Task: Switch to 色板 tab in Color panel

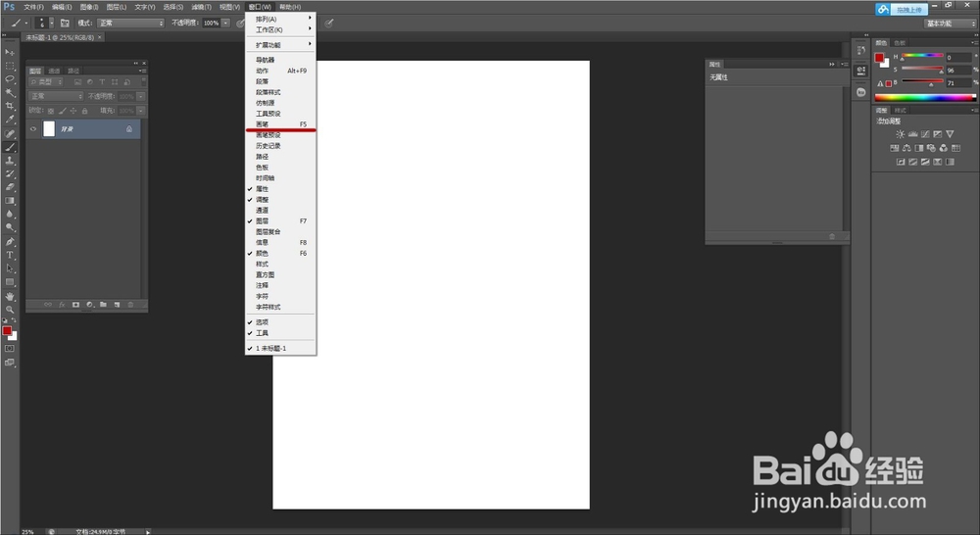Action: (900, 43)
